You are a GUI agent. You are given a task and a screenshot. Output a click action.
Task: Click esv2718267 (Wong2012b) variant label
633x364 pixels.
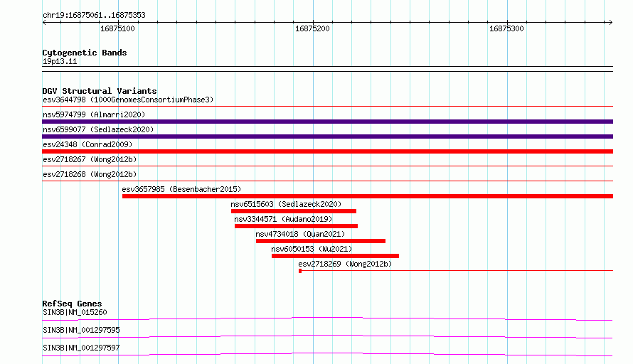pyautogui.click(x=90, y=159)
